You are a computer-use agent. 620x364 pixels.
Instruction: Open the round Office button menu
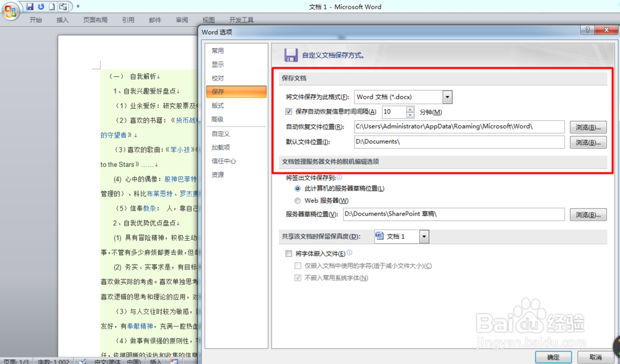[11, 11]
